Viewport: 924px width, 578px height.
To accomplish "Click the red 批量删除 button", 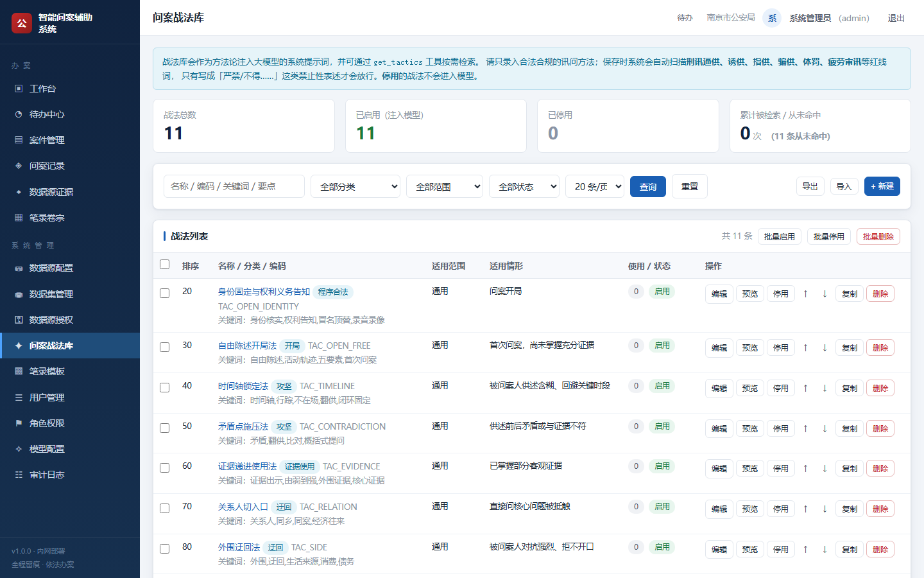I will point(878,236).
